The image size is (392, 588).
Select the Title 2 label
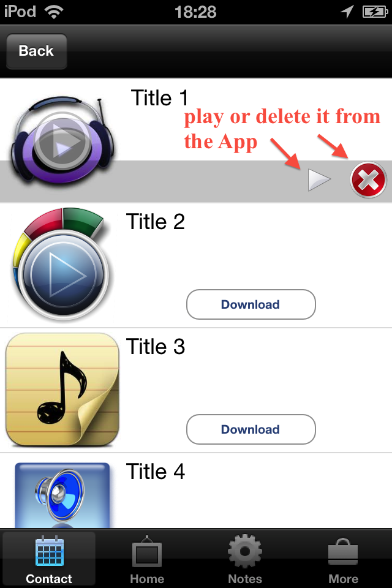[x=156, y=221]
